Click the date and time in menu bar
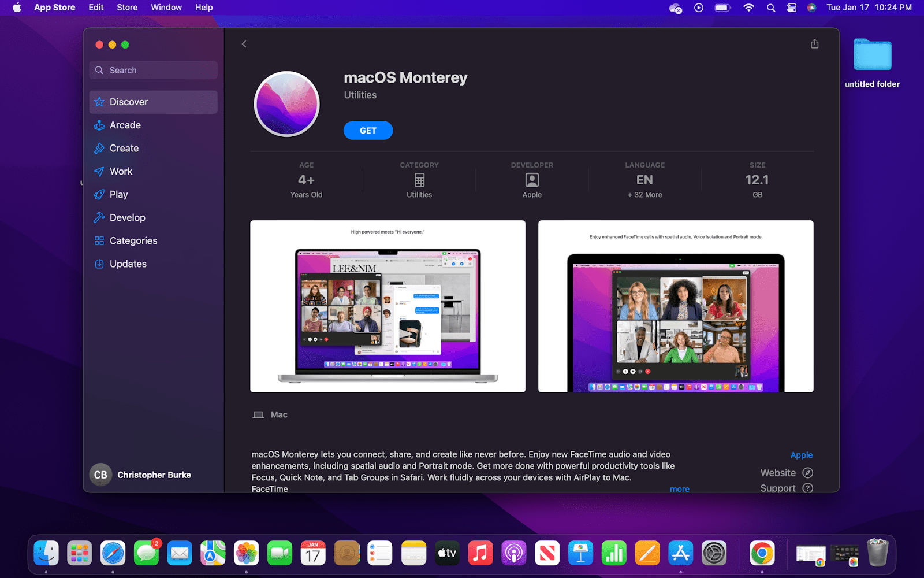This screenshot has height=578, width=924. point(869,8)
